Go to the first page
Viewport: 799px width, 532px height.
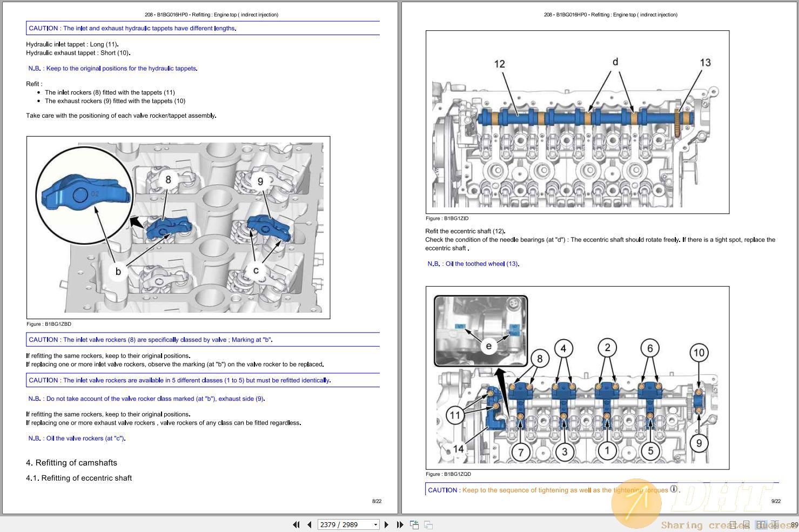coord(296,524)
